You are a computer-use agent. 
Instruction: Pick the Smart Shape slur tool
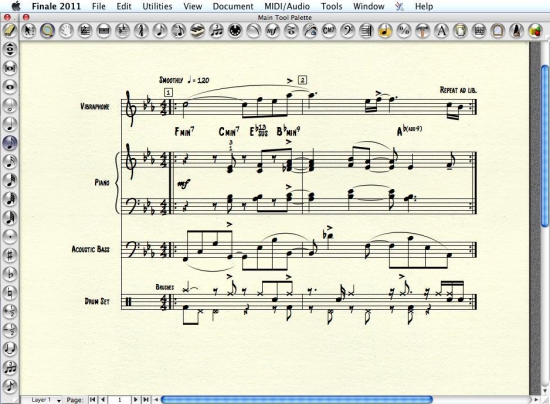254,31
